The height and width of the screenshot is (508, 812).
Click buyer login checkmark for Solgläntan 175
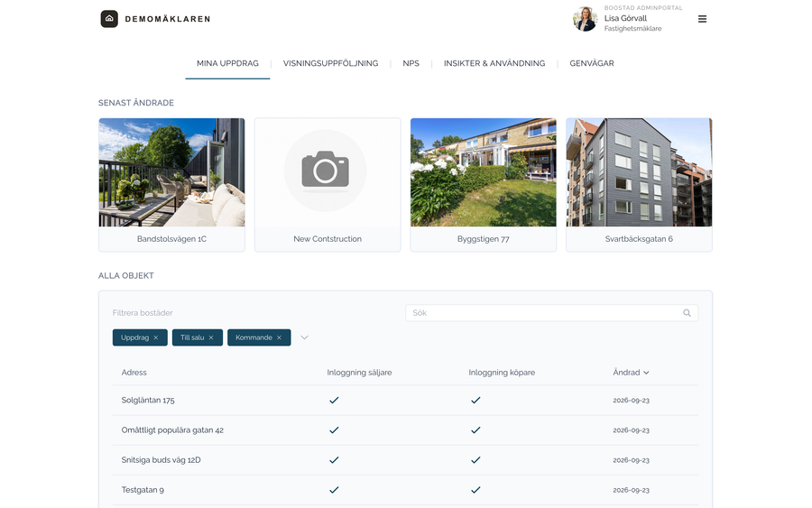point(475,400)
